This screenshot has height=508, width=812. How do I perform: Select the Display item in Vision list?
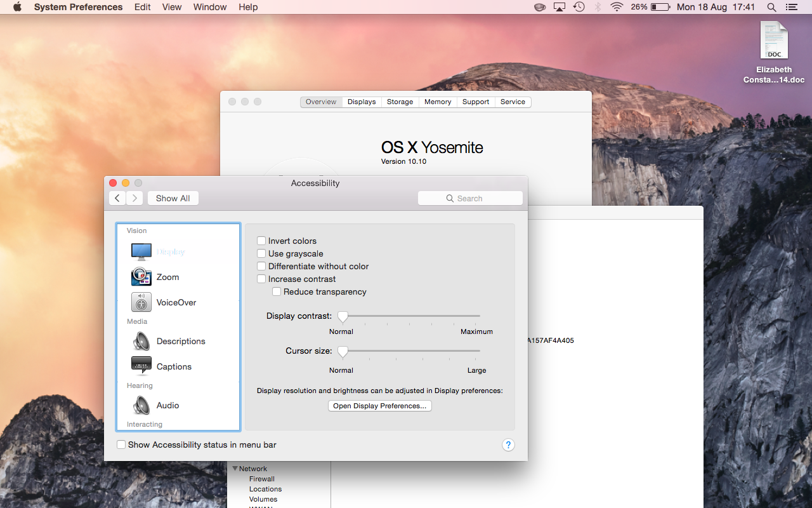click(x=178, y=251)
